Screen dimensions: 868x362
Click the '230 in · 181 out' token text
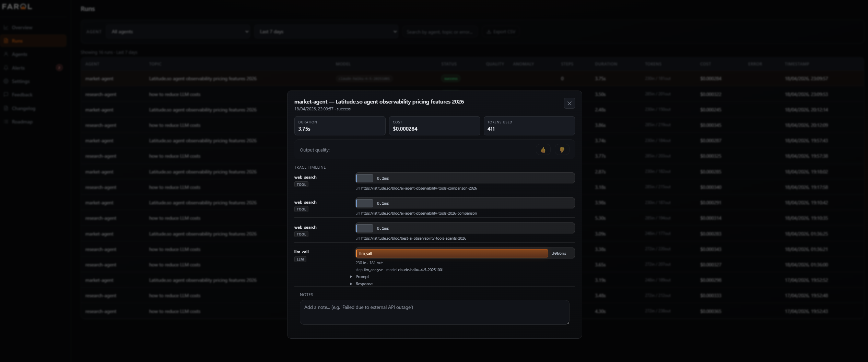[x=369, y=263]
